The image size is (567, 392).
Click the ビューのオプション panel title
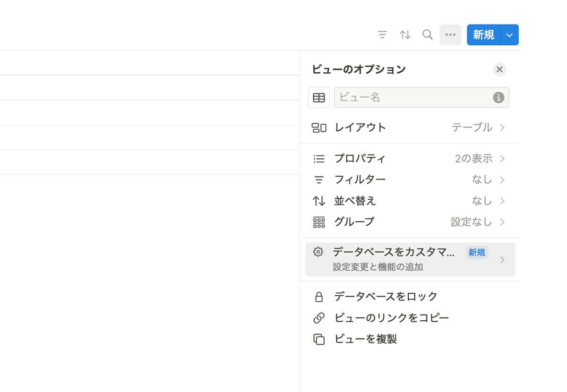point(359,69)
